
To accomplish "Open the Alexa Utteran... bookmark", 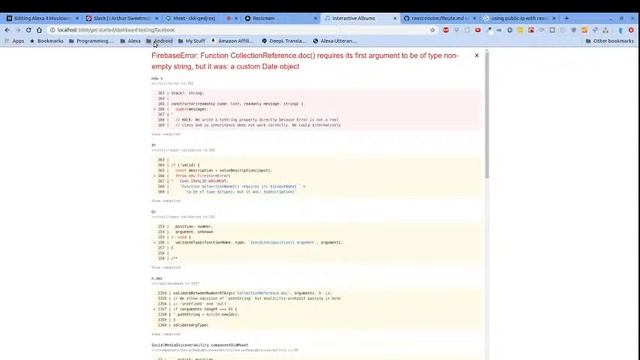I will 335,41.
